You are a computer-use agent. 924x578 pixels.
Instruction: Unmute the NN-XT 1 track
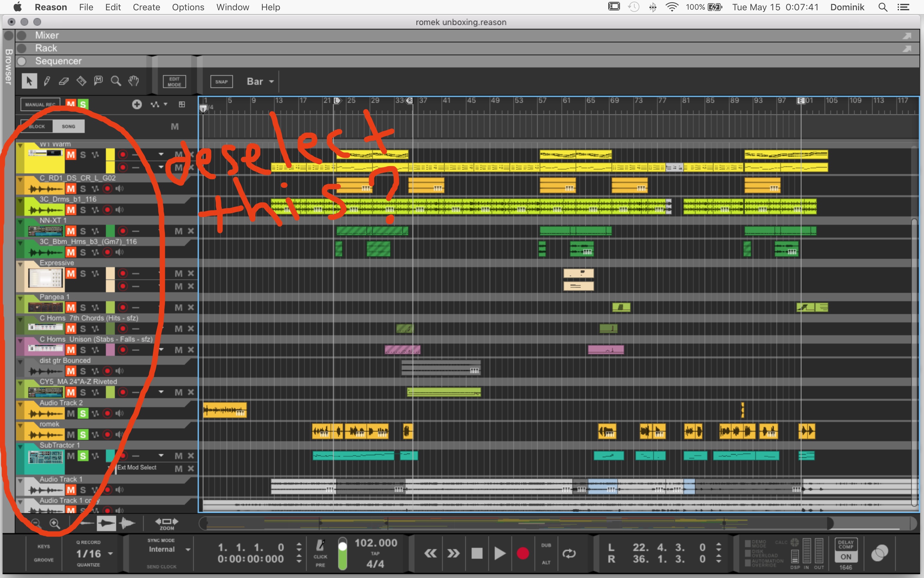pos(71,231)
